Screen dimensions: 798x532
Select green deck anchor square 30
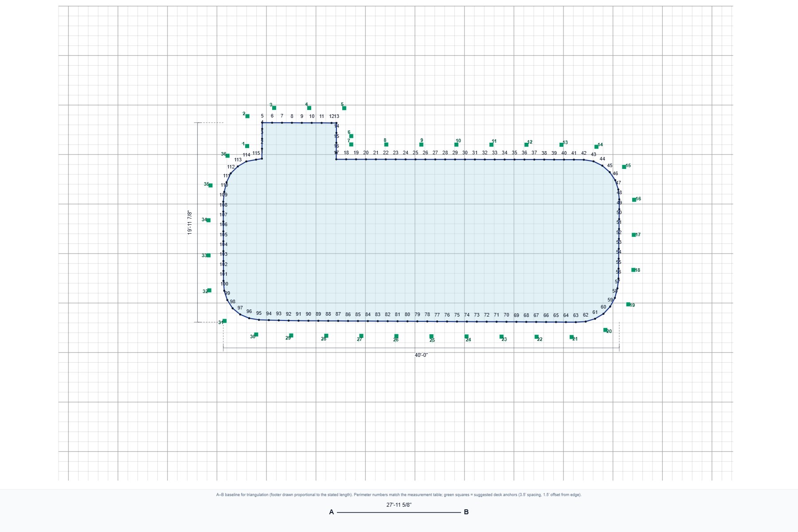tap(256, 334)
